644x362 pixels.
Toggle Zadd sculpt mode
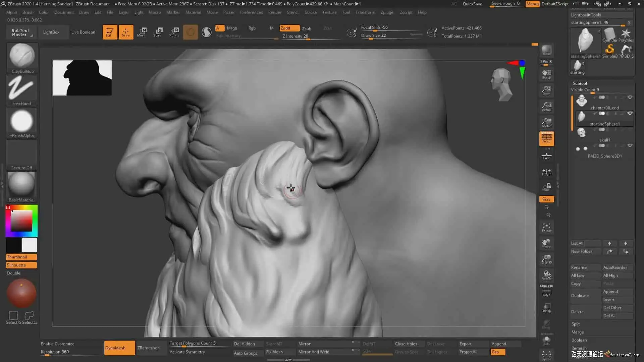[x=289, y=28]
